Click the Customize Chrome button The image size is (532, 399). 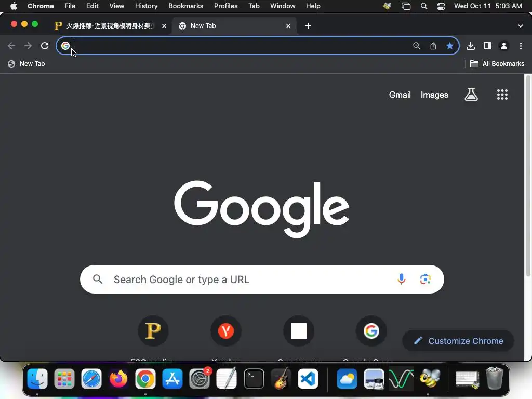point(458,341)
